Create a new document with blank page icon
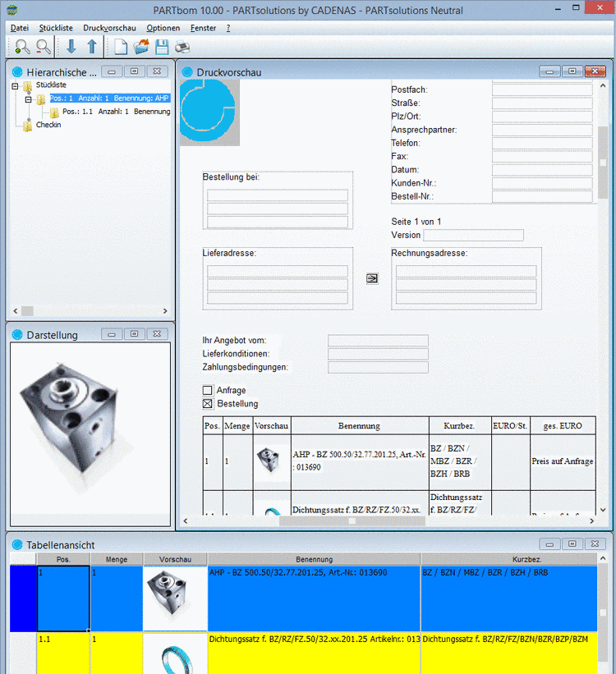The height and width of the screenshot is (674, 616). pos(121,47)
